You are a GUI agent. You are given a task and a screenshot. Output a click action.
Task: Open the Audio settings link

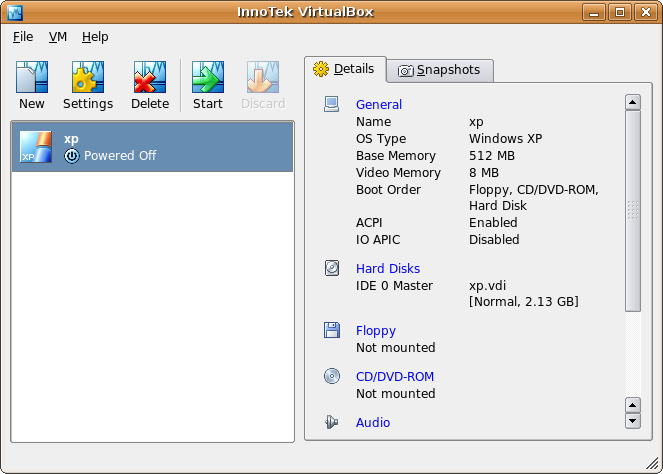(373, 422)
